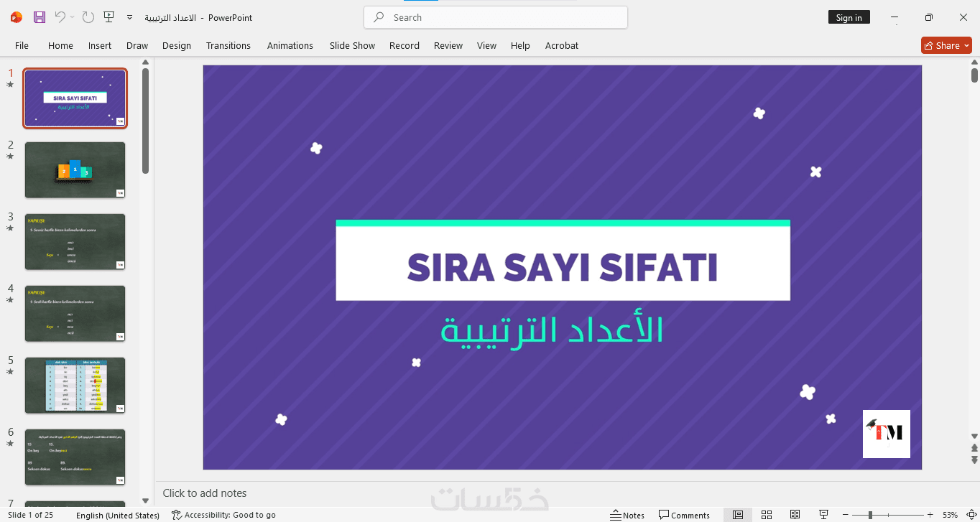Open the Design tab
The height and width of the screenshot is (522, 980).
click(x=177, y=45)
